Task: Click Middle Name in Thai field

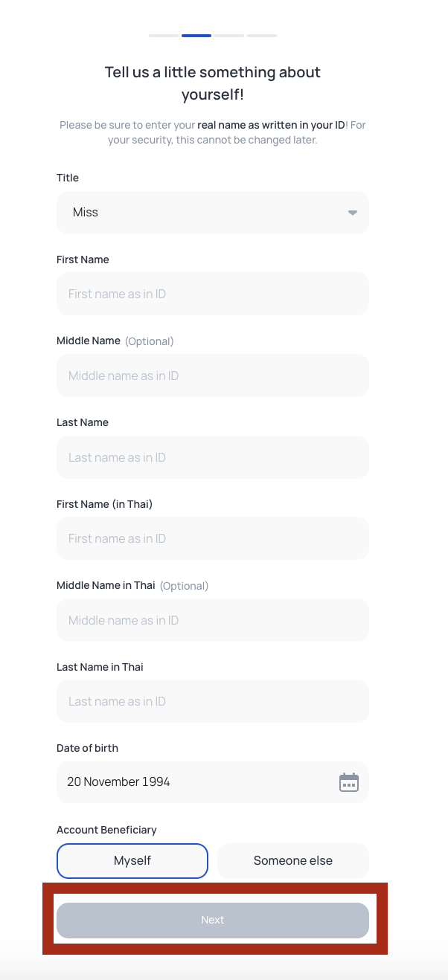Action: tap(213, 620)
